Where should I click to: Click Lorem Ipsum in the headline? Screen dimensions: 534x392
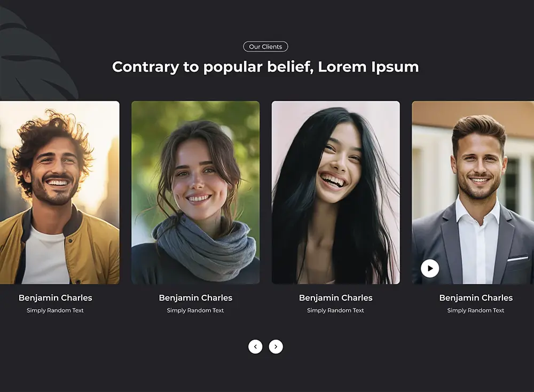368,67
